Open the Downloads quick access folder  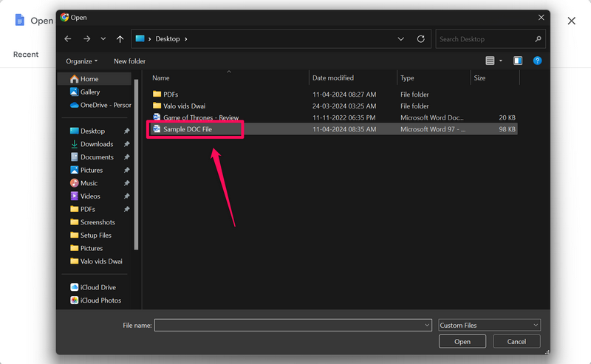click(x=97, y=144)
